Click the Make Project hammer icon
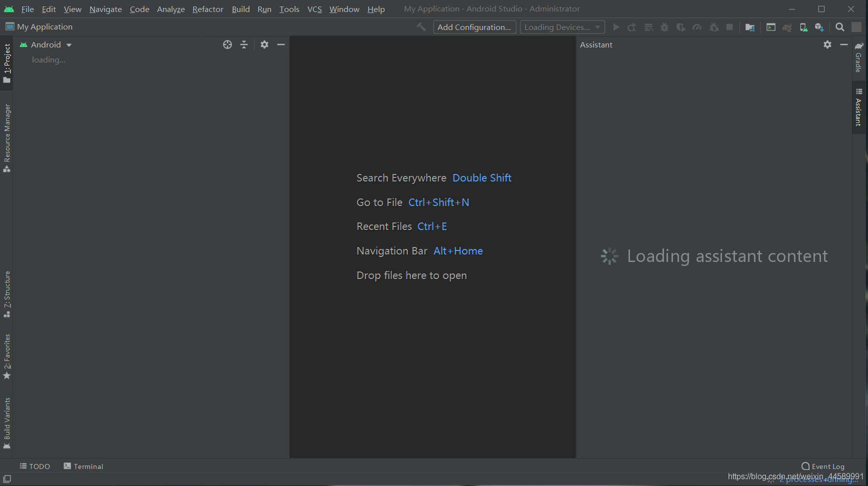The image size is (868, 486). click(x=421, y=27)
